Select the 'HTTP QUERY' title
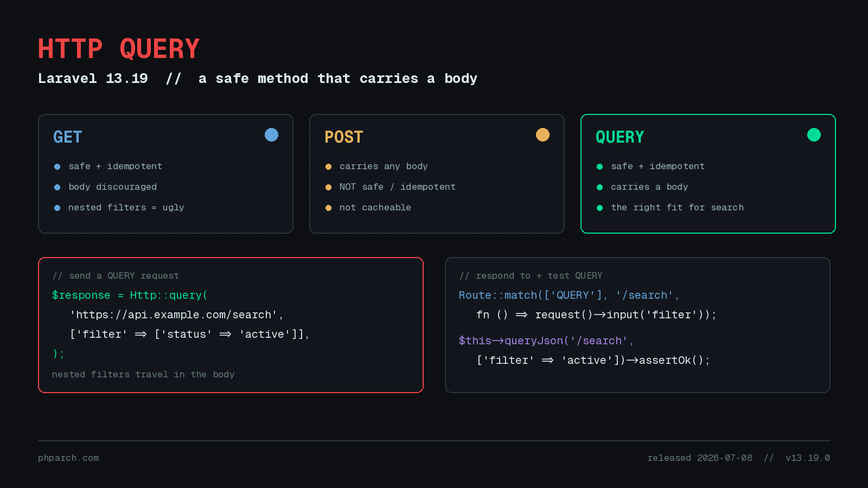Image resolution: width=868 pixels, height=488 pixels. [119, 49]
